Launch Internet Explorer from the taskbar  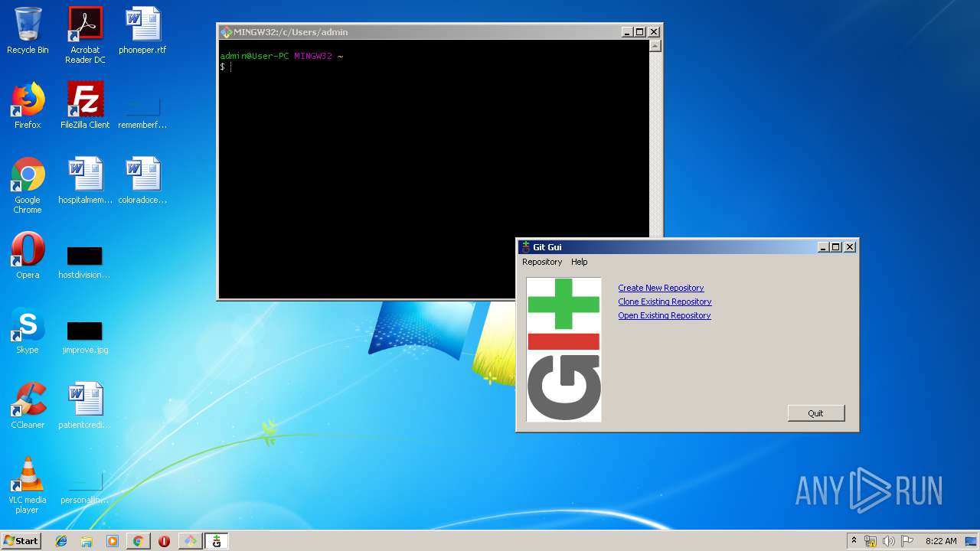[61, 541]
